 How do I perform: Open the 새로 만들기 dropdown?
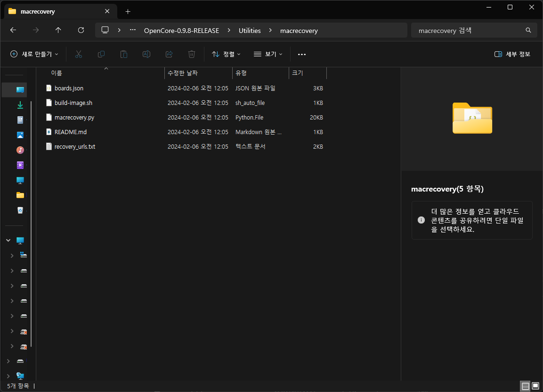click(34, 54)
